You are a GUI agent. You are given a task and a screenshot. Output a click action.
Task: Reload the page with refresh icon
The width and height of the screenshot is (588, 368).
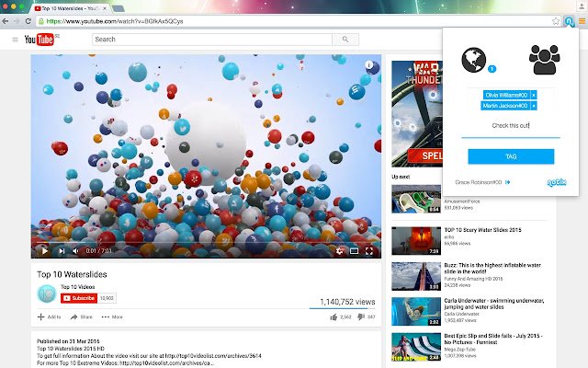[x=28, y=21]
